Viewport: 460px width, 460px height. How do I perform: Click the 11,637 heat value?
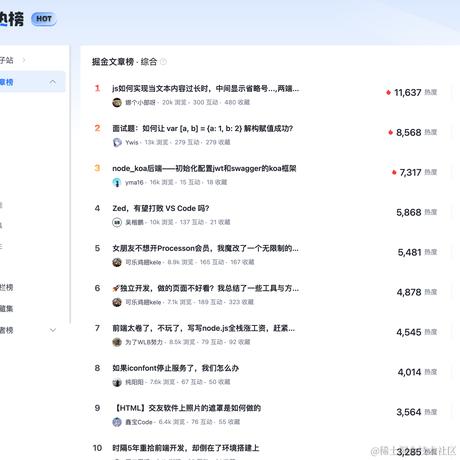point(408,92)
